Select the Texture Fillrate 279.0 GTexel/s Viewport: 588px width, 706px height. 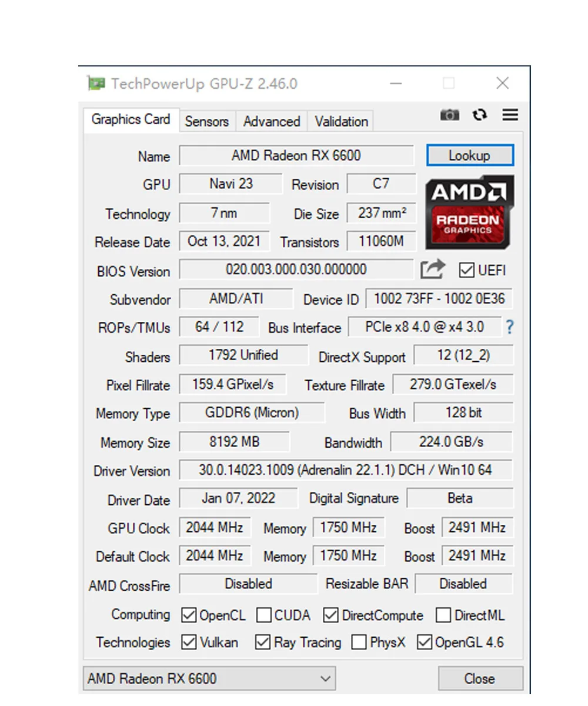(x=453, y=384)
